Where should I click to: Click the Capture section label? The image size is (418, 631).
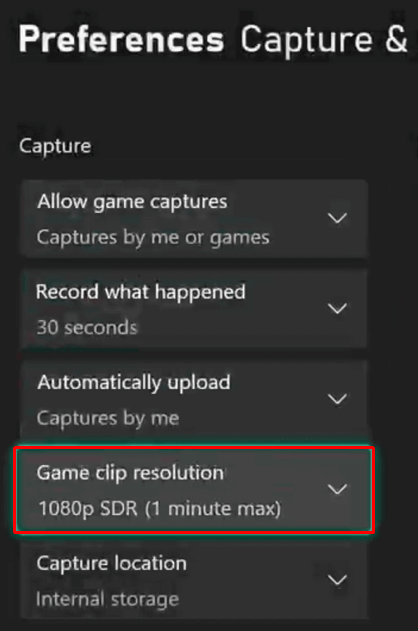[55, 146]
